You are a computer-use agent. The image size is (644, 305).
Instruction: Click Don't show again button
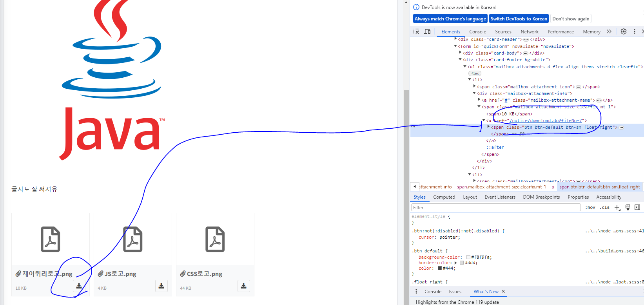coord(571,19)
